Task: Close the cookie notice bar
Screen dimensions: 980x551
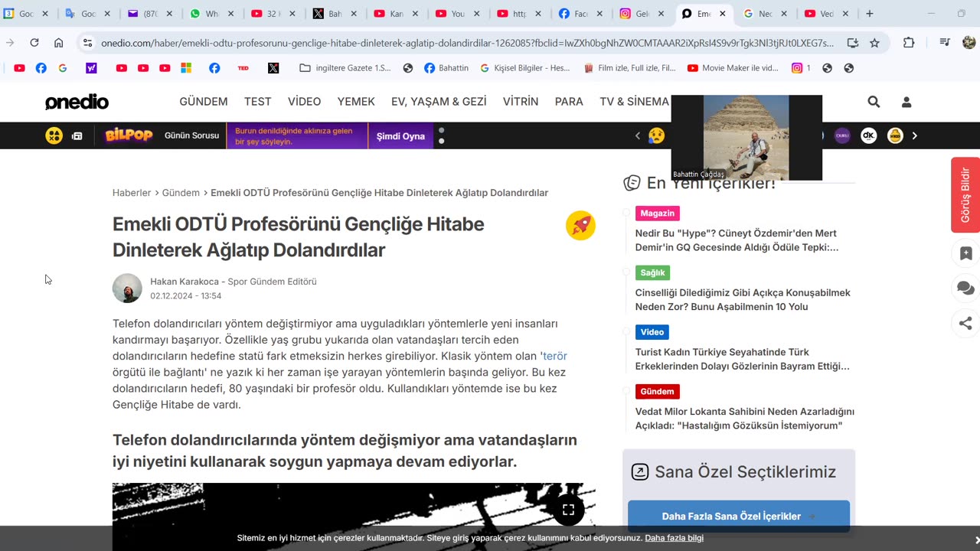Action: (x=976, y=540)
